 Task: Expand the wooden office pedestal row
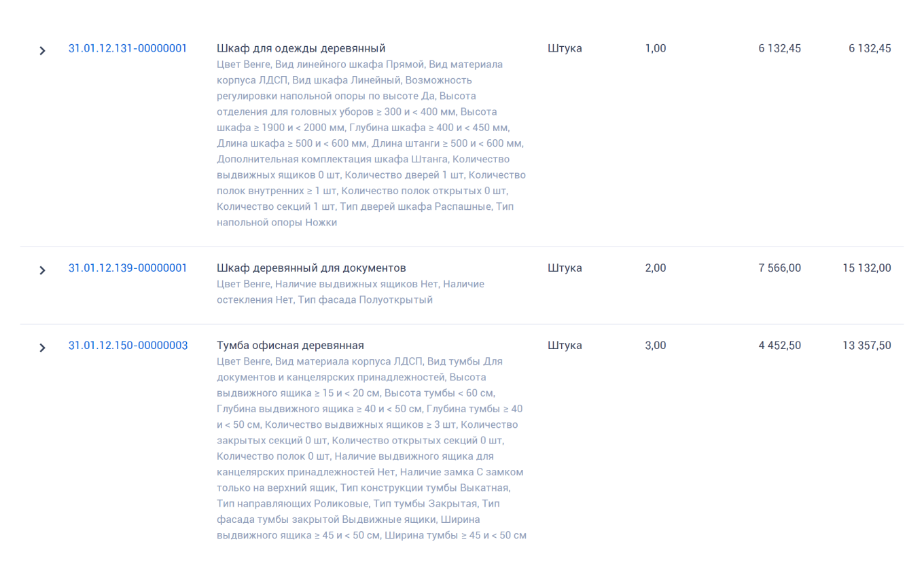click(x=42, y=348)
